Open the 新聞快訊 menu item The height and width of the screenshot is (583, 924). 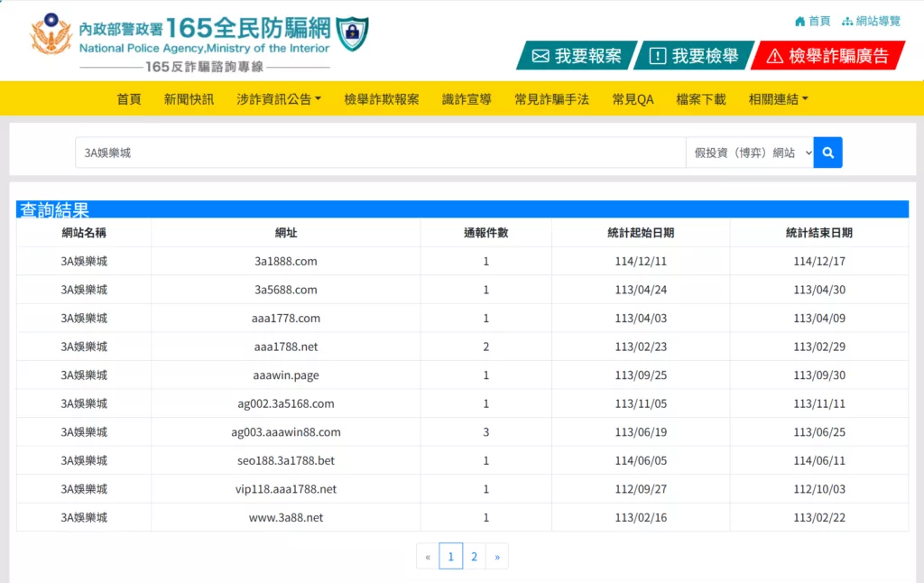click(x=189, y=99)
